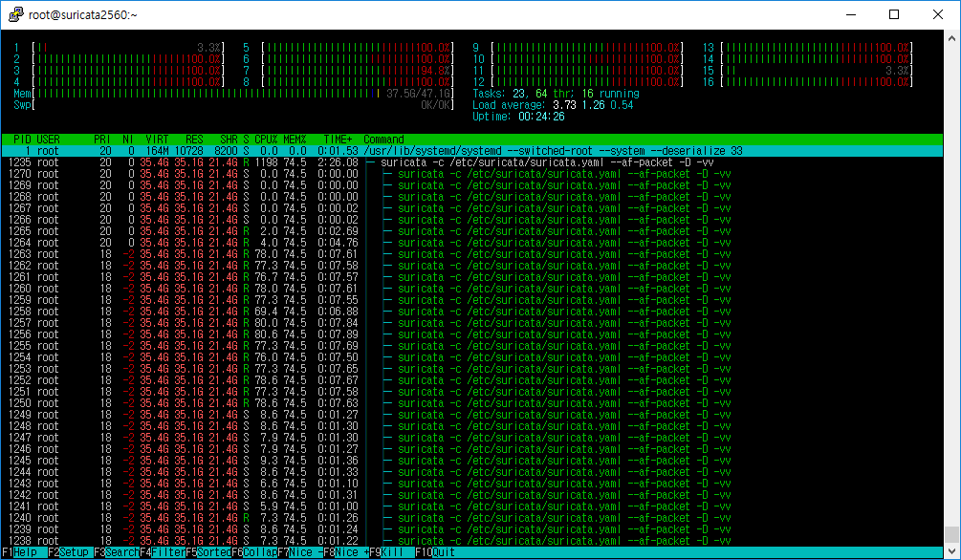Sort by the PRI column header
Screen dimensions: 961x560
pyautogui.click(x=101, y=140)
